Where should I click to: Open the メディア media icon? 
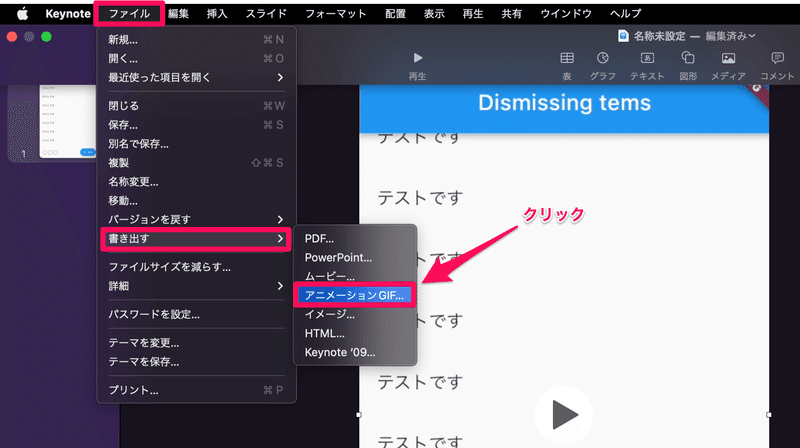coord(728,58)
